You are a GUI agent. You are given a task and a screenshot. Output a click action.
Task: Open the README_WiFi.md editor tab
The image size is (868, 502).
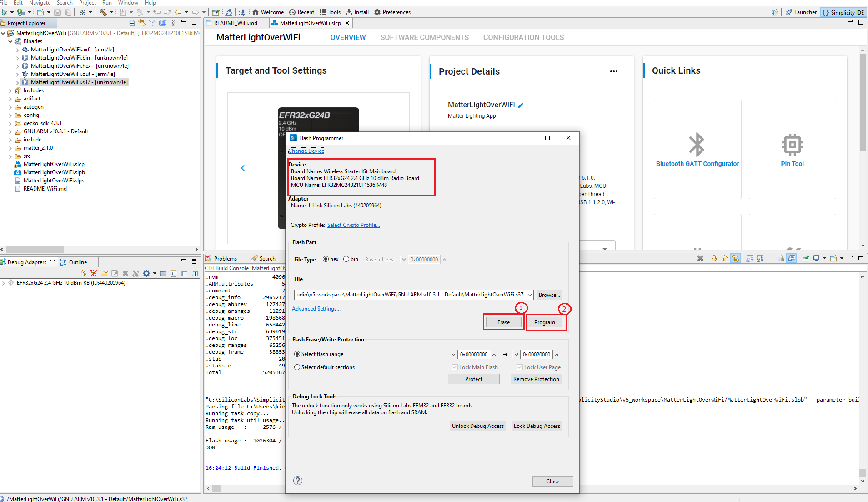pyautogui.click(x=235, y=23)
